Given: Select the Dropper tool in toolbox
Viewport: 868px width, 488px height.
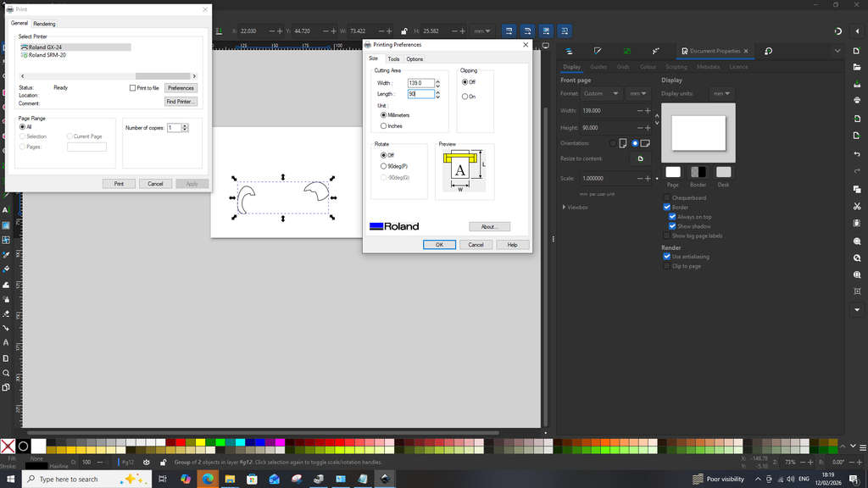Looking at the screenshot, I should [6, 254].
